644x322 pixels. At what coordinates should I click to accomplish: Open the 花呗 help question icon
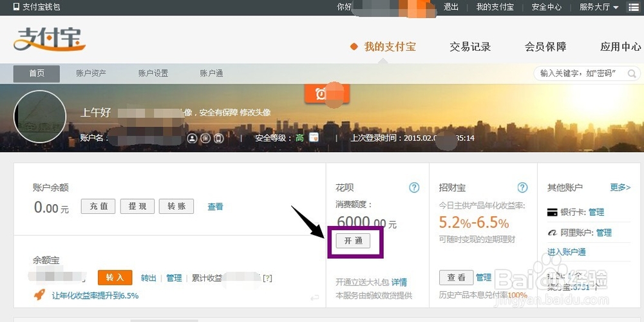[x=414, y=187]
